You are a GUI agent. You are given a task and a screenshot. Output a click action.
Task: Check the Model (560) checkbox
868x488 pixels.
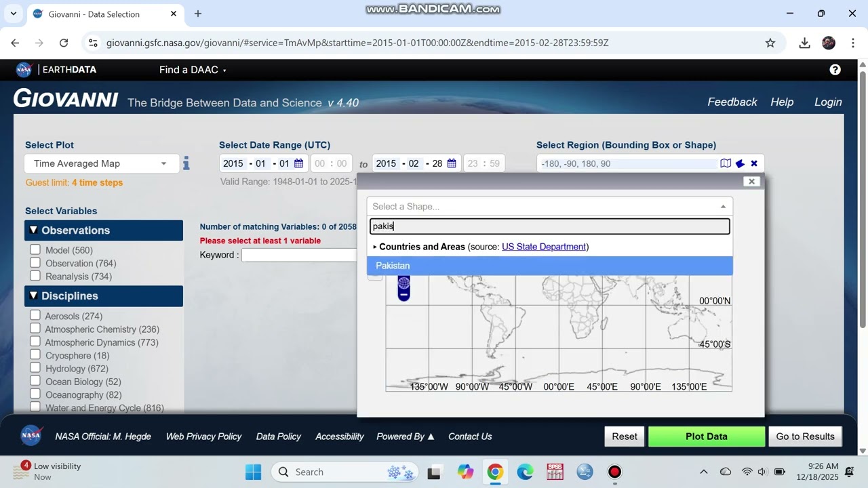coord(35,249)
